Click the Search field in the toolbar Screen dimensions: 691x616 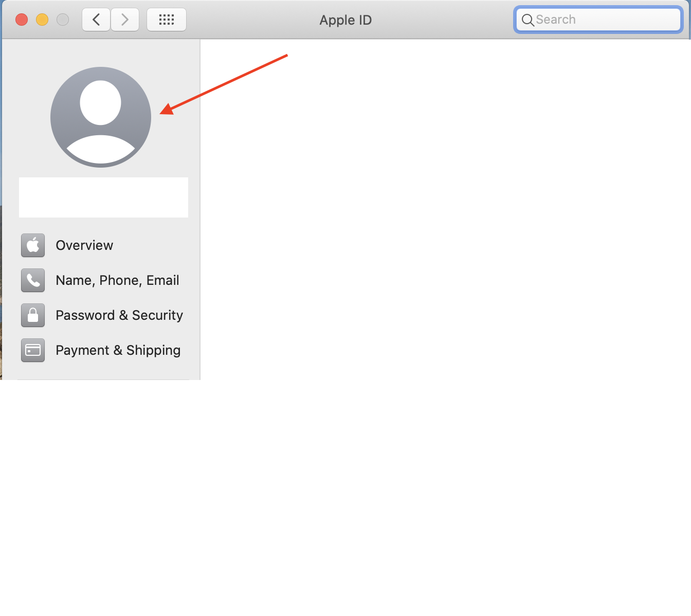598,20
